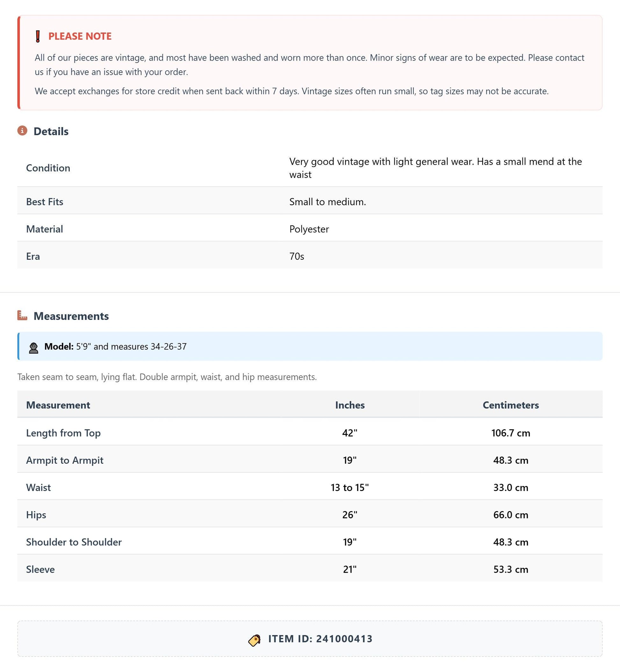Click the Length from Top row label
The height and width of the screenshot is (672, 620).
(x=63, y=433)
